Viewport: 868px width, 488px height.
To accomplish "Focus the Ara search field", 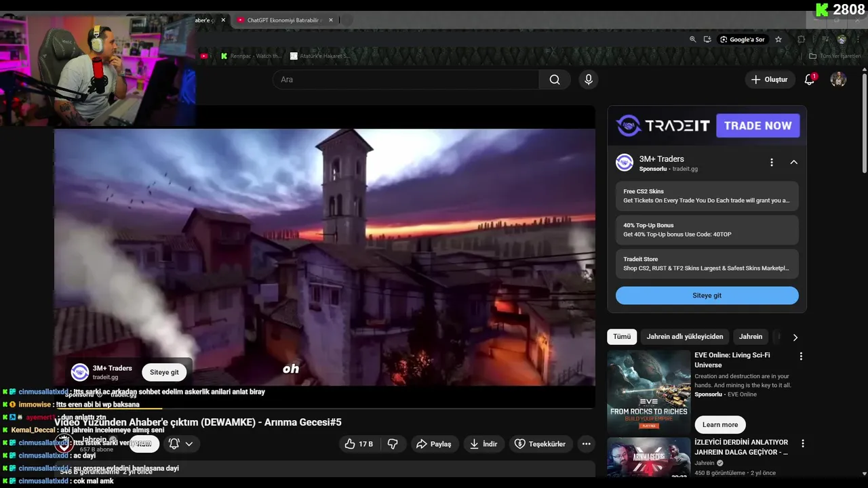I will point(406,79).
